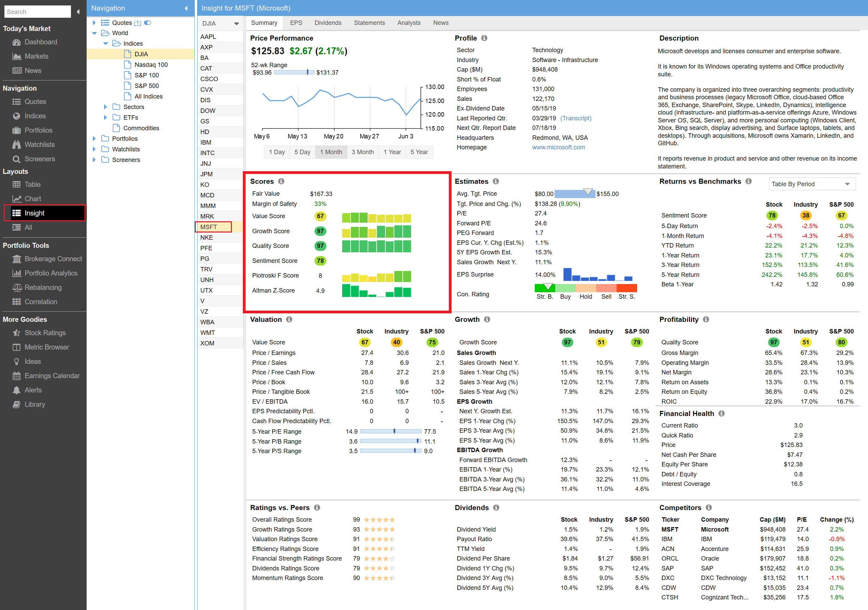Open the Earnings Calendar icon
Image resolution: width=868 pixels, height=610 pixels.
(x=17, y=376)
